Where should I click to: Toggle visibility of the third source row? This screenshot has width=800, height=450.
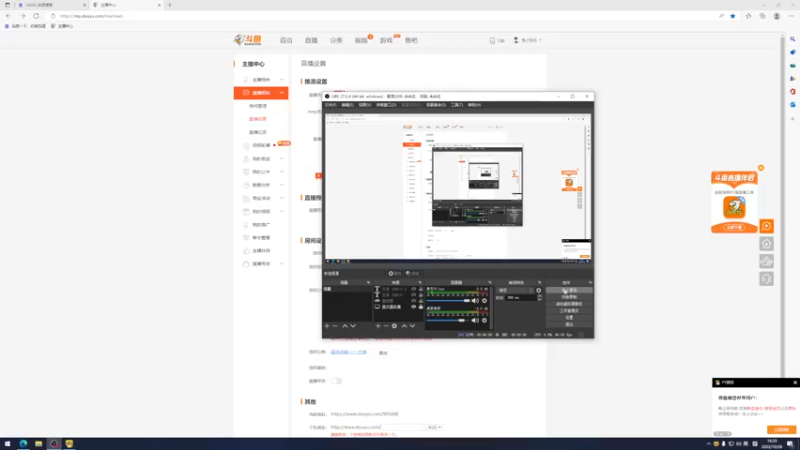(x=414, y=301)
